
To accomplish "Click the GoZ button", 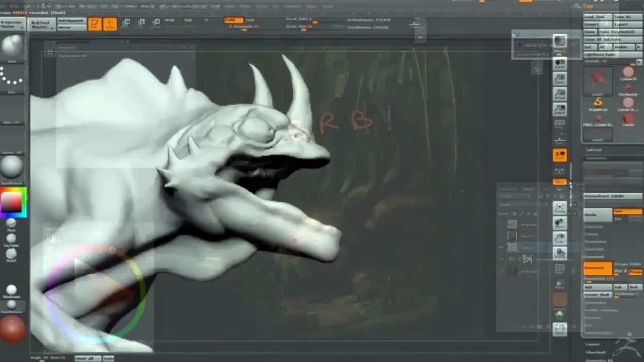I will pyautogui.click(x=590, y=47).
